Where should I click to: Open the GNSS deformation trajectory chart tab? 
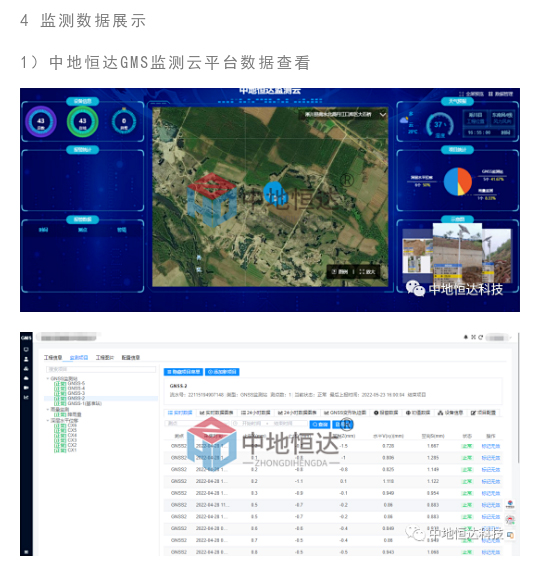[345, 413]
